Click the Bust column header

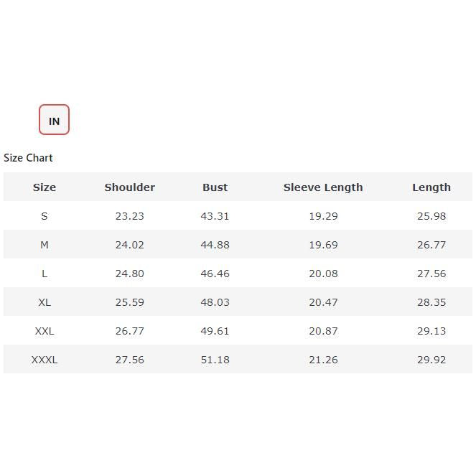215,187
